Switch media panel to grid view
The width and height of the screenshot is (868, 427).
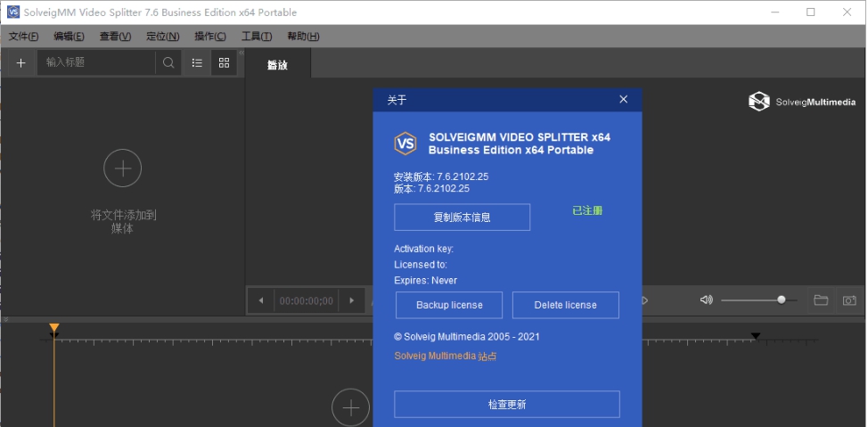click(224, 62)
